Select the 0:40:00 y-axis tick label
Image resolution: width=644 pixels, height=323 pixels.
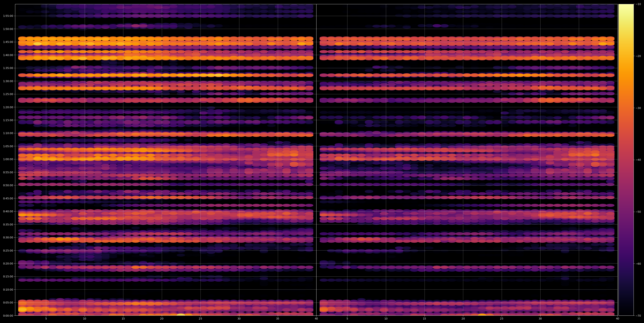(8, 211)
